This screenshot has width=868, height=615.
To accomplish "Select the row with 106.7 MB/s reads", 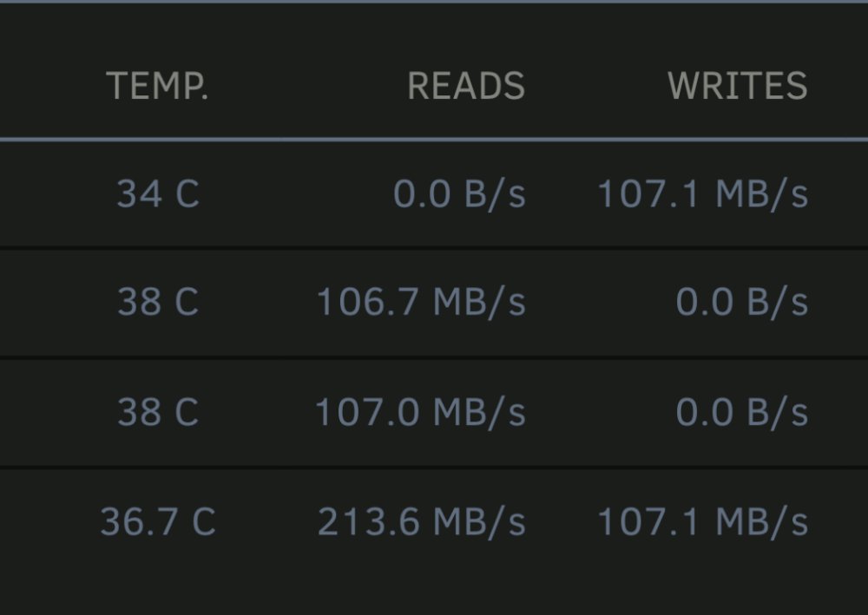I will pyautogui.click(x=434, y=303).
